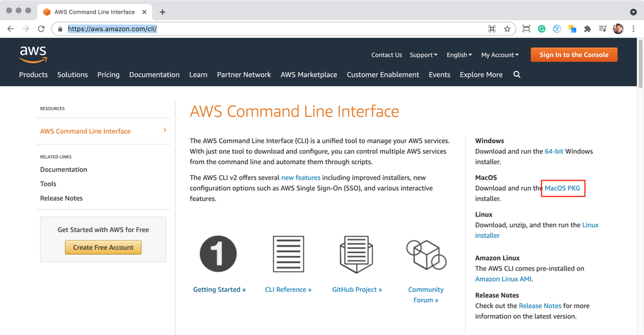644x335 pixels.
Task: Open the AWS site search magnifier
Action: [516, 74]
